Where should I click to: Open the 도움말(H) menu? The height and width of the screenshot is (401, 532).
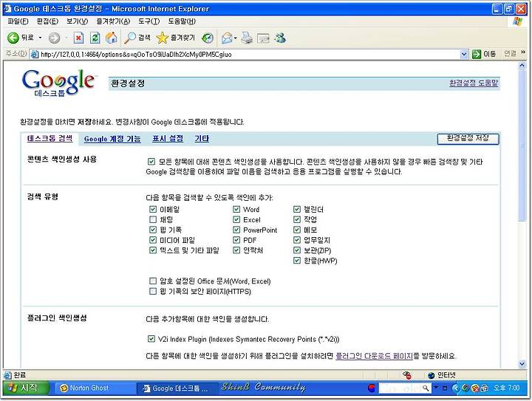pos(182,21)
